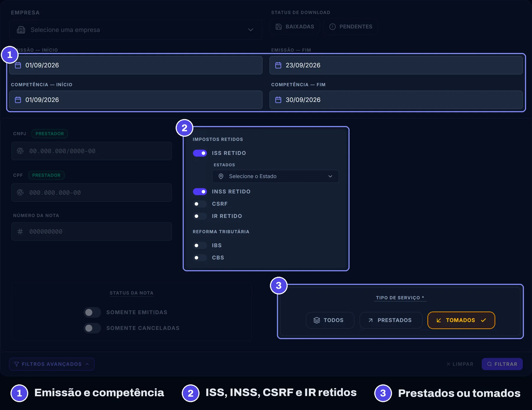The image size is (532, 410).
Task: Select the Baixadas download status
Action: click(295, 27)
